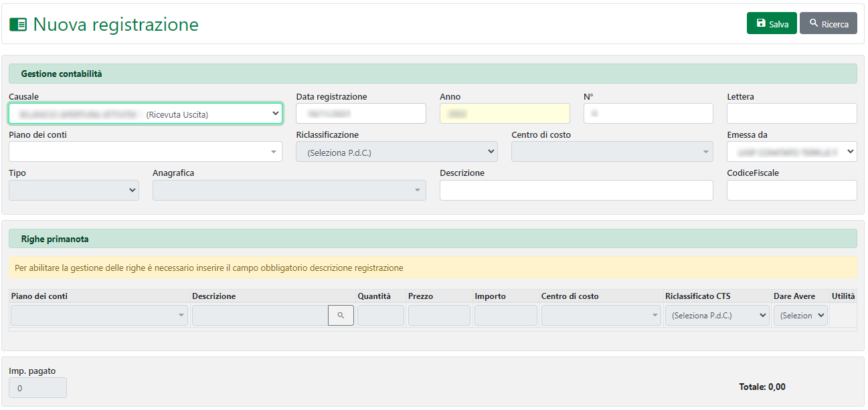Click the Salva button
868x410 pixels.
(x=771, y=23)
